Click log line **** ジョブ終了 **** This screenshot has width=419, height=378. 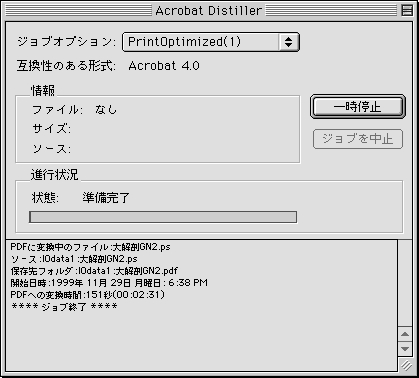tap(64, 307)
